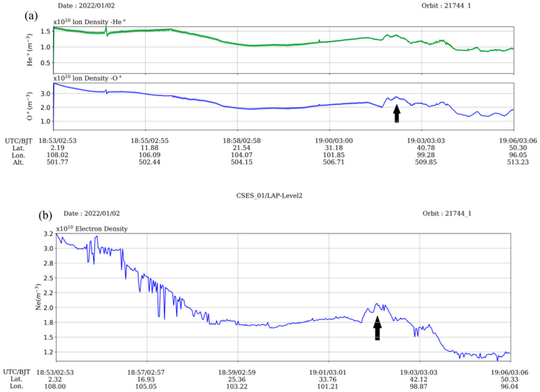Click the 3.2 y-axis tick of electron density

[49, 234]
